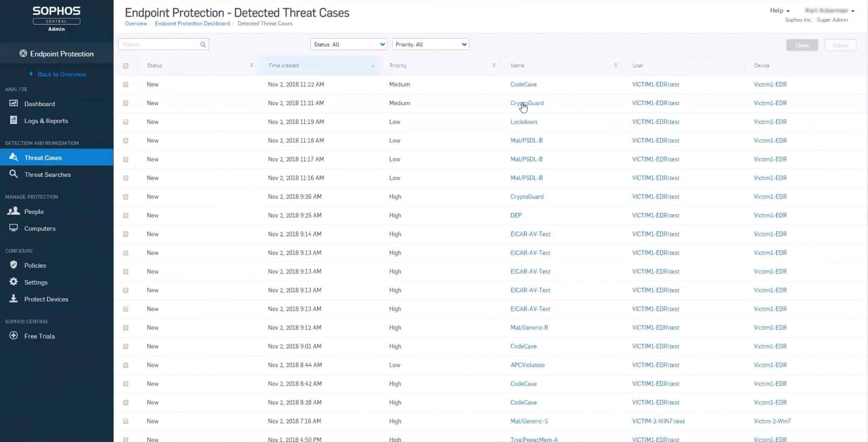Open the CodeCave threat case link
Screen dimensions: 868x442
coord(523,84)
